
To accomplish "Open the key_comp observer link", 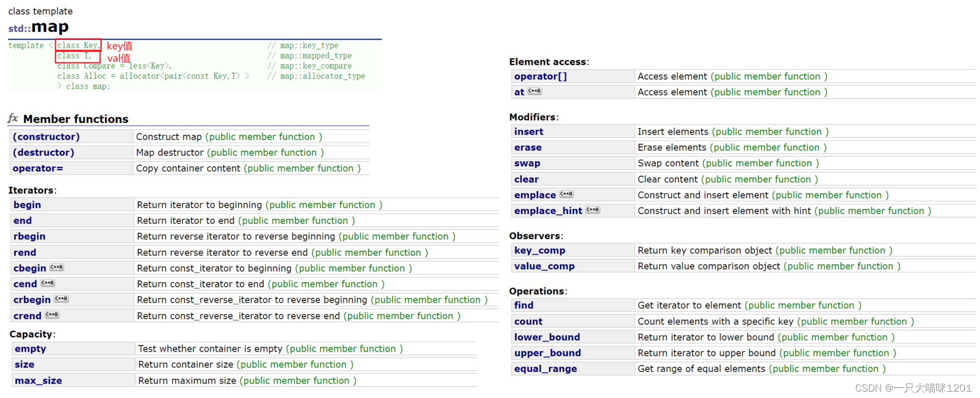I will pyautogui.click(x=539, y=250).
